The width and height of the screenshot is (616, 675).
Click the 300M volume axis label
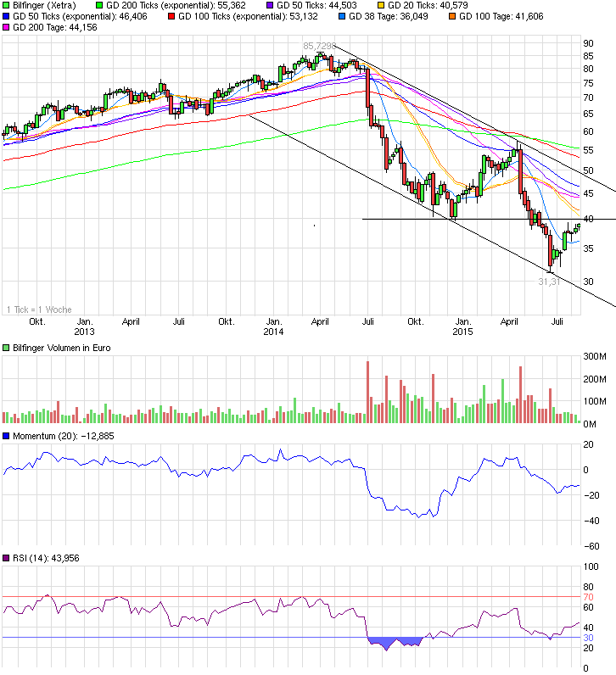595,356
